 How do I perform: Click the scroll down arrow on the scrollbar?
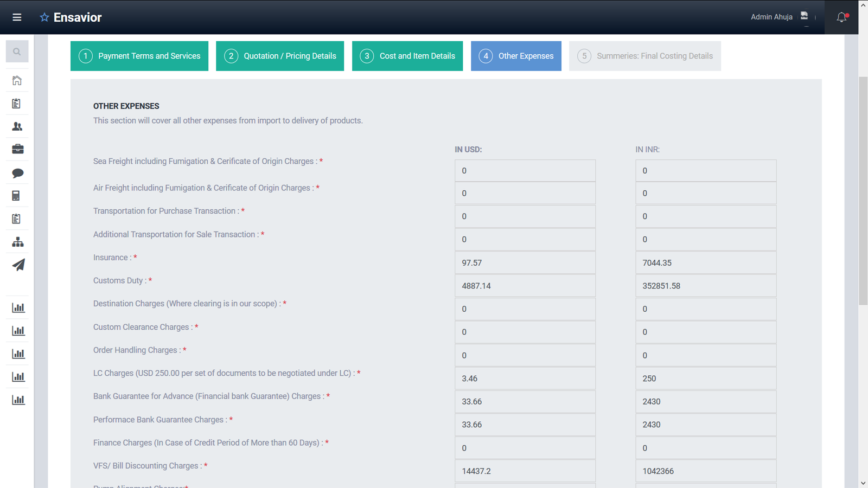point(863,483)
